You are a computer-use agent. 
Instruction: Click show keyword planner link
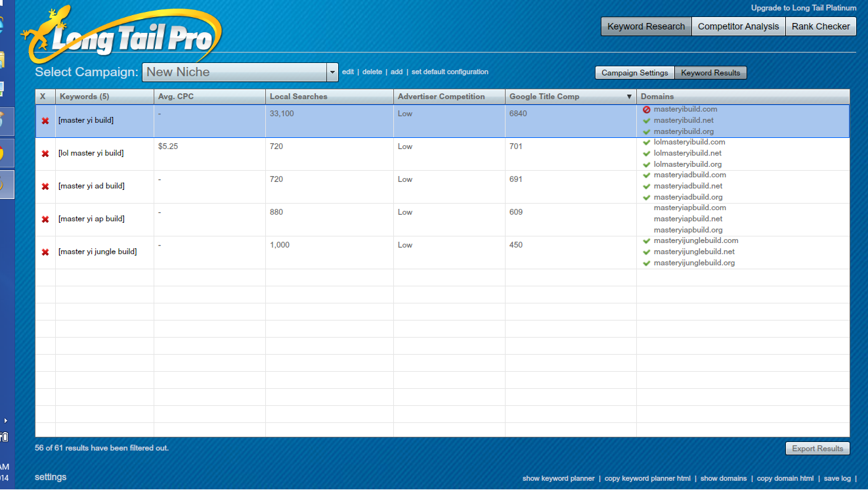pyautogui.click(x=559, y=479)
